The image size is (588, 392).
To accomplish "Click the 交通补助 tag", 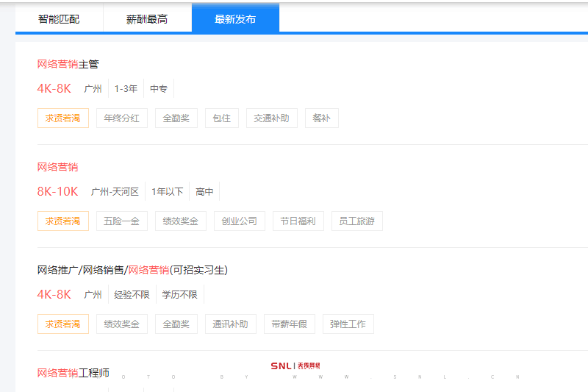I will click(x=271, y=118).
